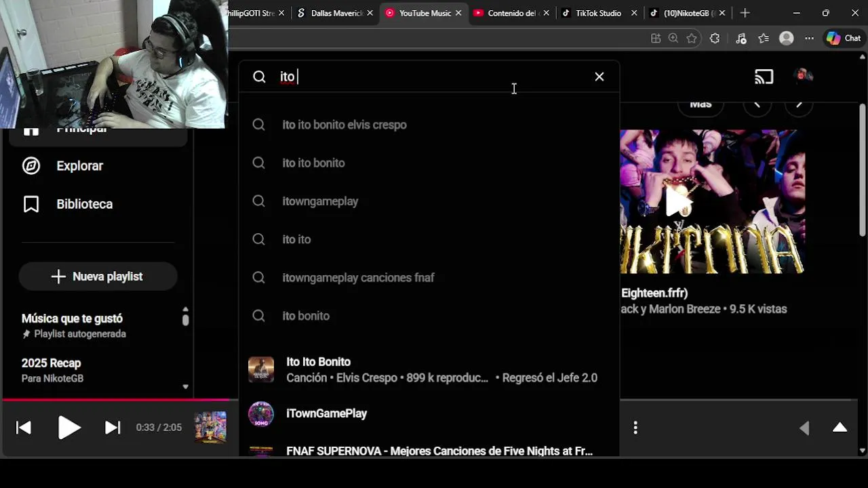The height and width of the screenshot is (488, 868).
Task: Pick the two-word 'ito ito' suggestion row
Action: tap(429, 239)
